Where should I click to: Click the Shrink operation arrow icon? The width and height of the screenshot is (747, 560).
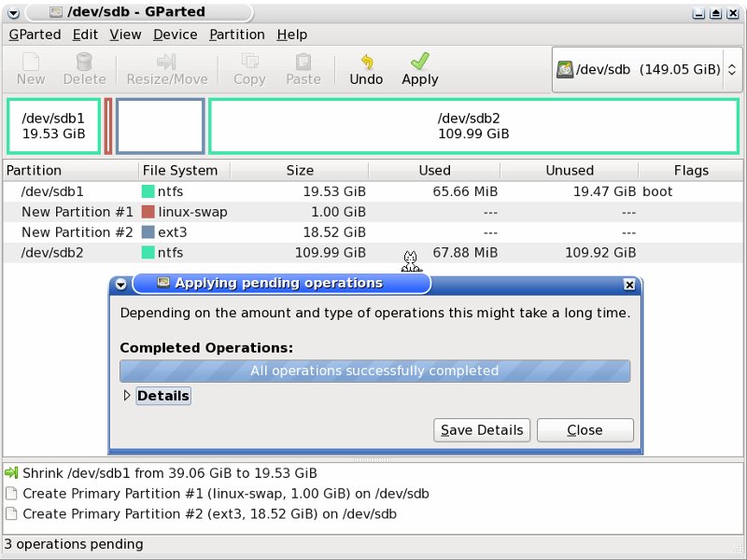(x=11, y=473)
